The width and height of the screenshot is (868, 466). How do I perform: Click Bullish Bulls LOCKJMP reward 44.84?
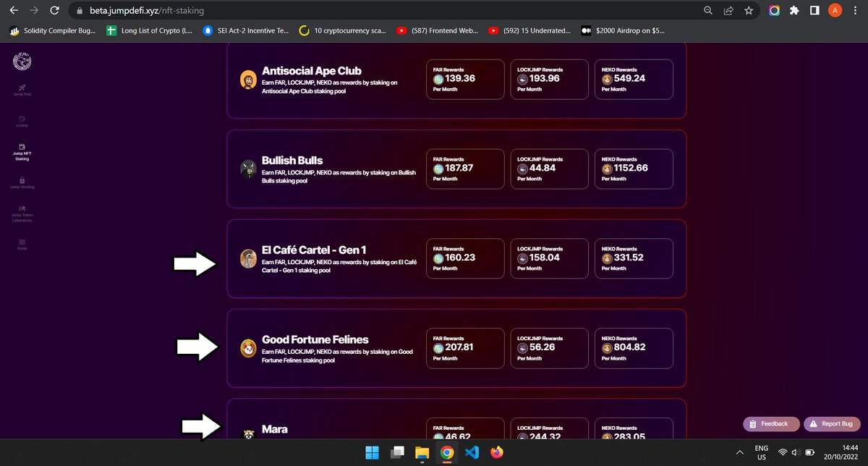[x=550, y=169]
